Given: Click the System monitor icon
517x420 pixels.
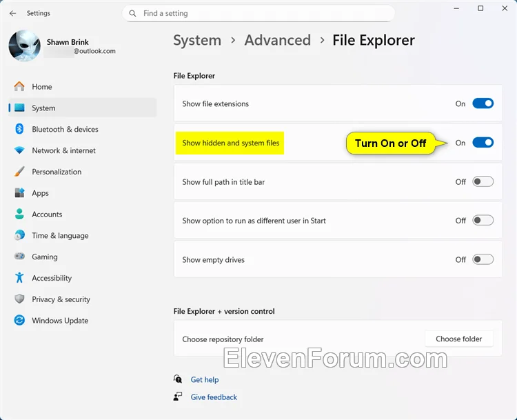Looking at the screenshot, I should tap(19, 108).
